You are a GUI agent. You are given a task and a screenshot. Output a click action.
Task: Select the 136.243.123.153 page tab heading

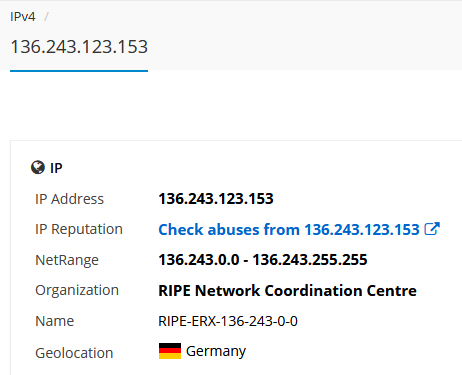[x=79, y=47]
